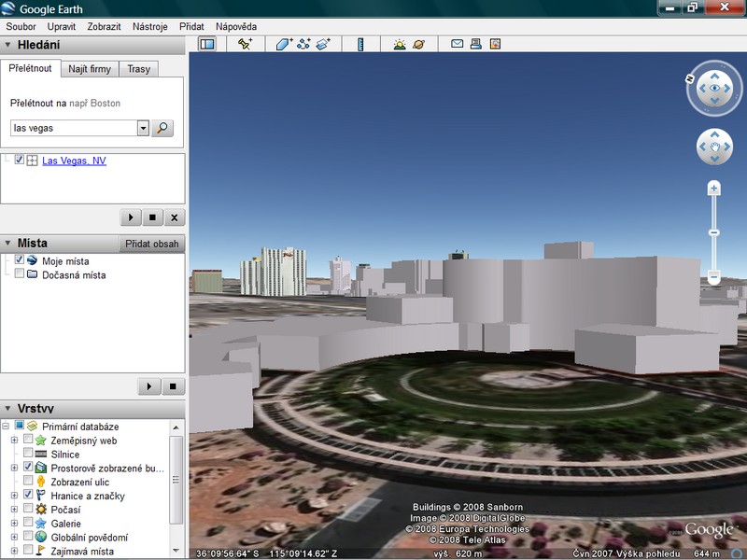Switch between Sky and Earth planet icon
Image resolution: width=747 pixels, height=560 pixels.
418,44
